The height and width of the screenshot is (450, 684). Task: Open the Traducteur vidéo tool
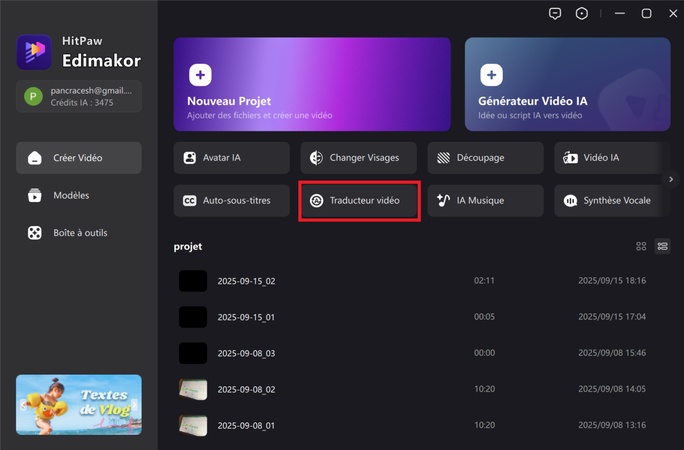359,200
